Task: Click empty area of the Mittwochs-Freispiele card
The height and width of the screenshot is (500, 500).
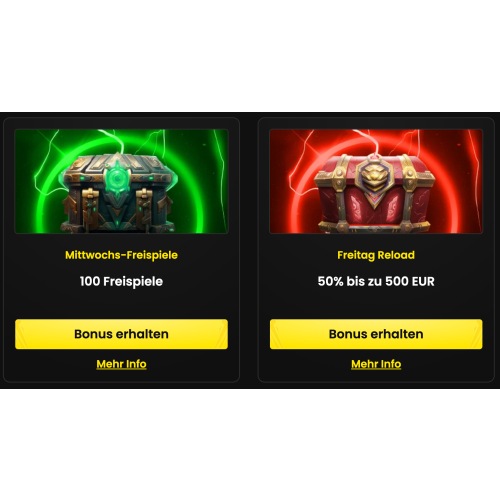Action: click(x=121, y=303)
